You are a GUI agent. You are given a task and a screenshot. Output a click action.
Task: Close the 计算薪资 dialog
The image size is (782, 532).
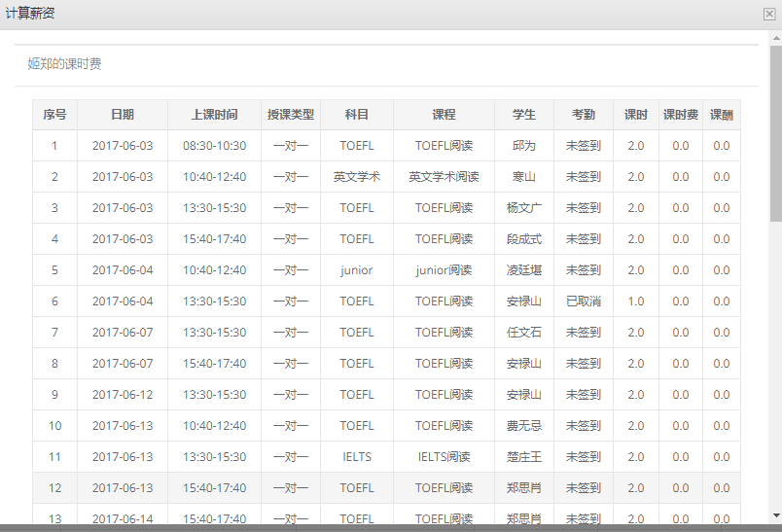click(x=769, y=15)
